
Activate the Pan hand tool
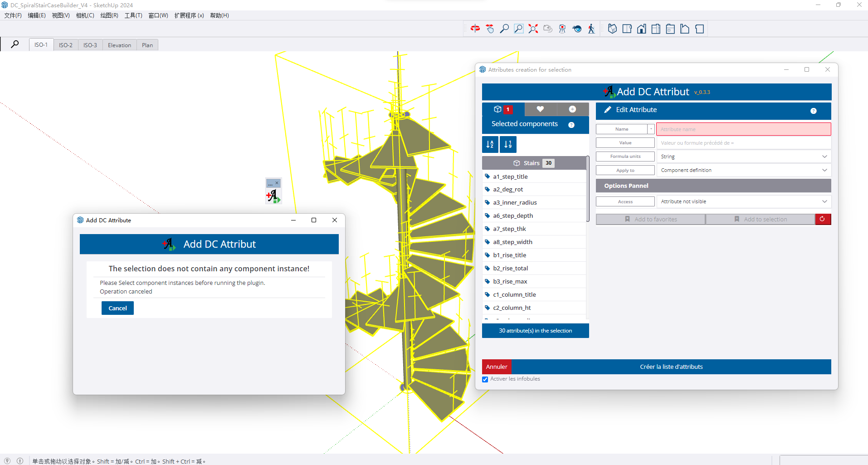tap(490, 29)
